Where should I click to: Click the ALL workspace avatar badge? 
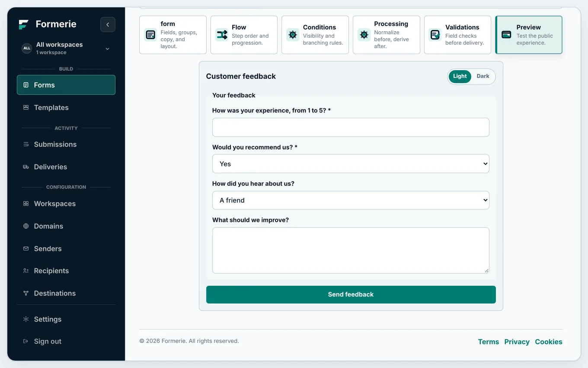[x=27, y=48]
